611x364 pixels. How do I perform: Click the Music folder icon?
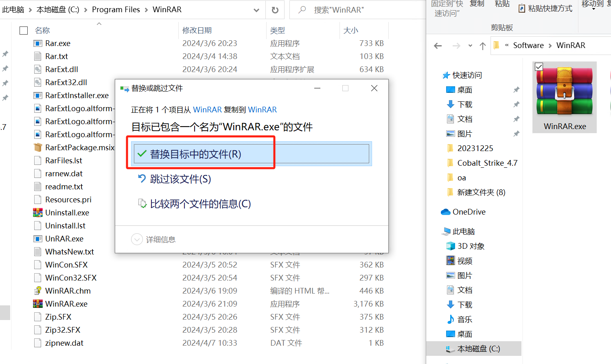[x=451, y=319]
